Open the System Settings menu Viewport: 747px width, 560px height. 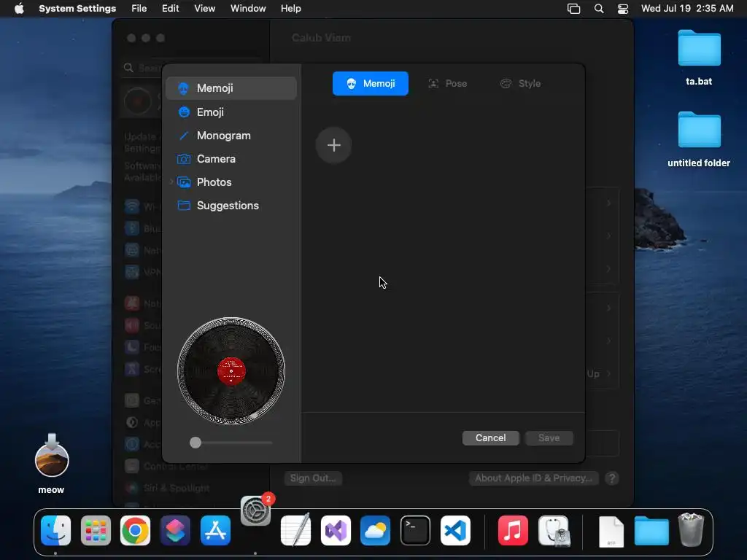click(x=77, y=9)
